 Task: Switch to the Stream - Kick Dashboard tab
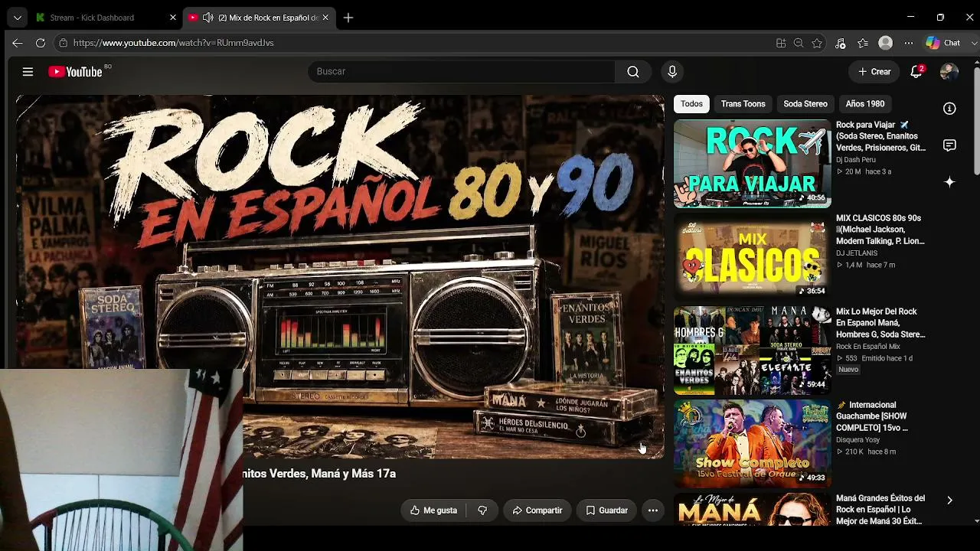point(106,18)
